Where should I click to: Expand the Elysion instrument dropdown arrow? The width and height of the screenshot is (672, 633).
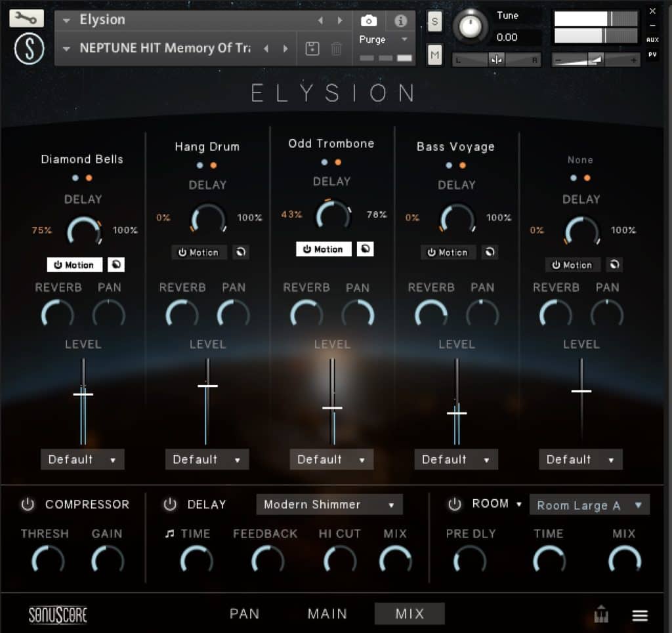(66, 20)
